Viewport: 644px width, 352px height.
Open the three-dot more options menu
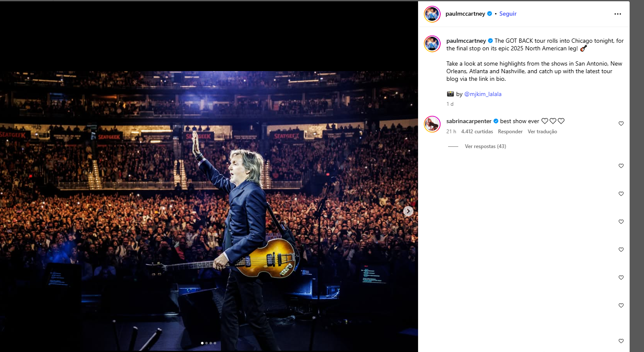pos(617,14)
